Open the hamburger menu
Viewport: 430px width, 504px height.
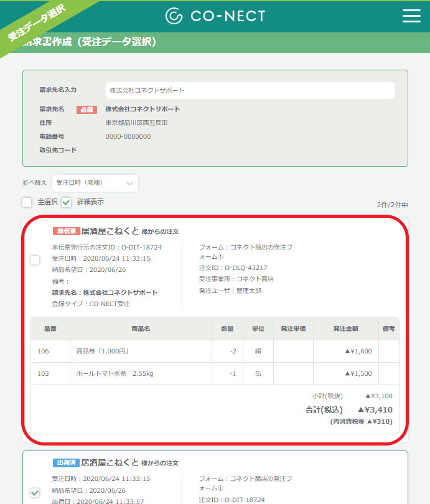pyautogui.click(x=411, y=16)
